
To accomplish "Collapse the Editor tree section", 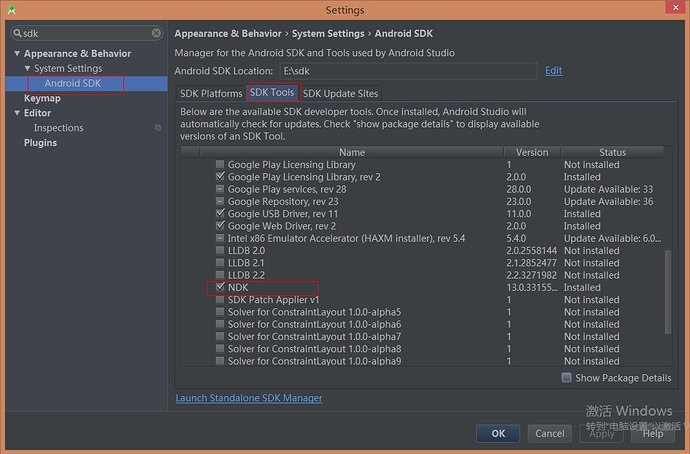I will (x=17, y=114).
